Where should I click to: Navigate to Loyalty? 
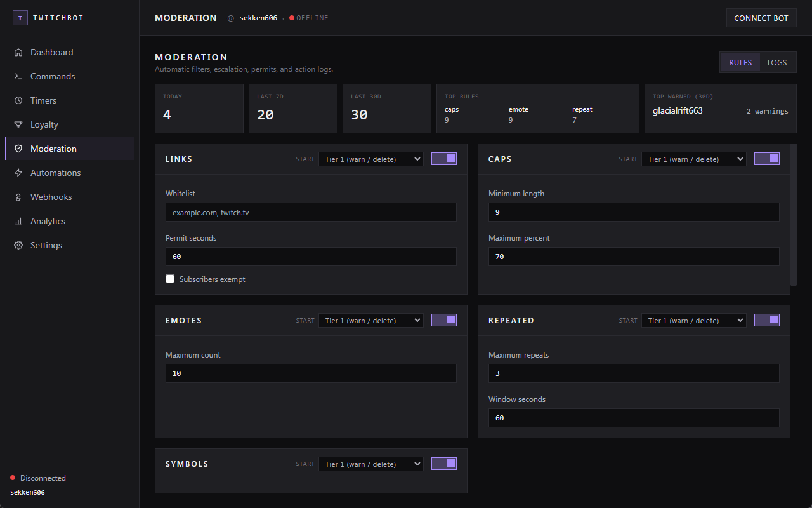(70, 124)
